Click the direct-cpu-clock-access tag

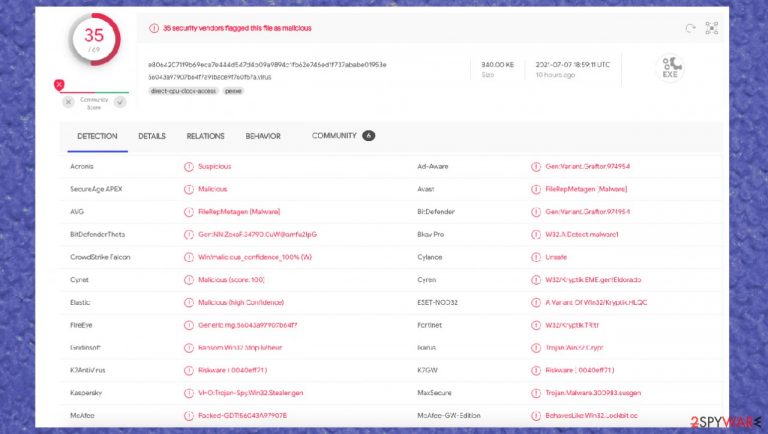[x=183, y=91]
